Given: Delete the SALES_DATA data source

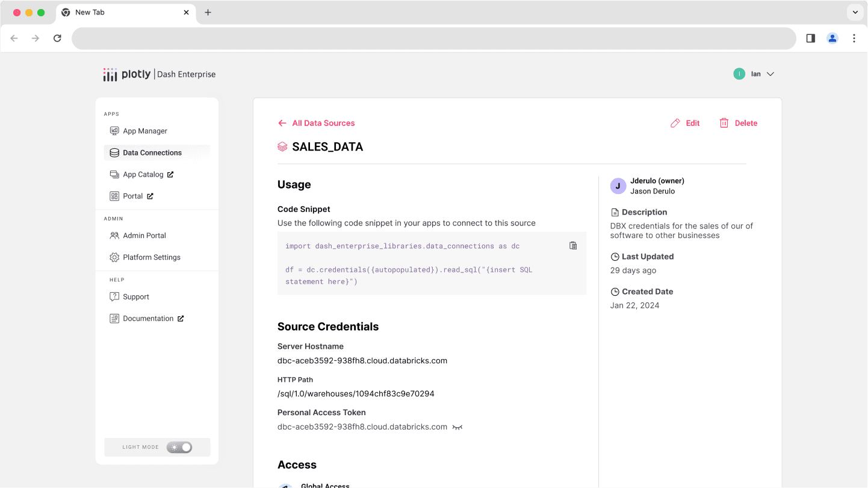Looking at the screenshot, I should pyautogui.click(x=738, y=123).
